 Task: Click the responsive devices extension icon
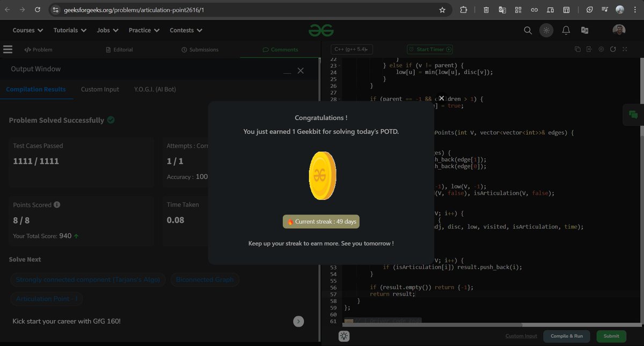[x=550, y=10]
